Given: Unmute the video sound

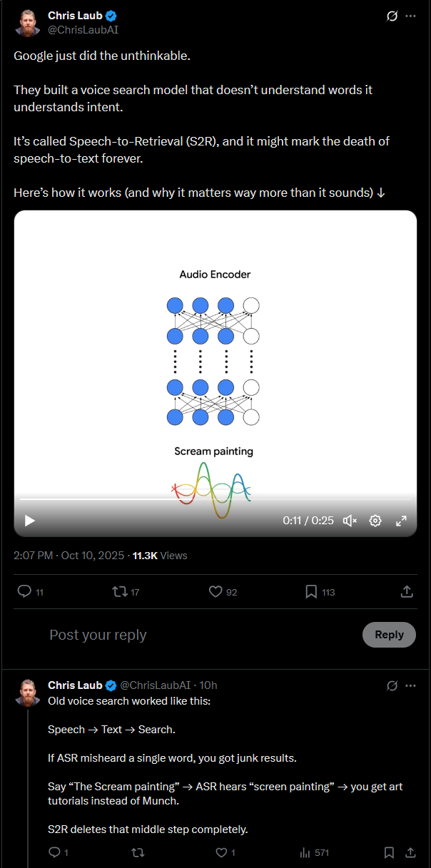Looking at the screenshot, I should click(350, 521).
